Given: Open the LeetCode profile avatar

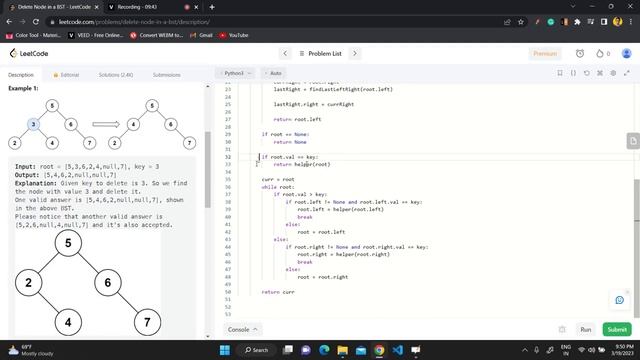Looking at the screenshot, I should click(x=626, y=53).
